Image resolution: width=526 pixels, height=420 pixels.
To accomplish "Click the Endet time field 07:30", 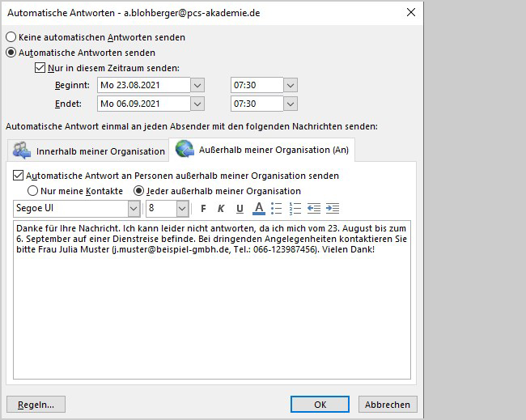I will (257, 104).
